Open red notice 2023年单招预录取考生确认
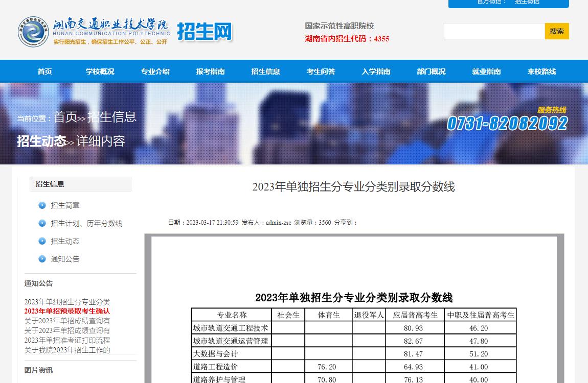Viewport: 588px width, 383px height. click(67, 311)
